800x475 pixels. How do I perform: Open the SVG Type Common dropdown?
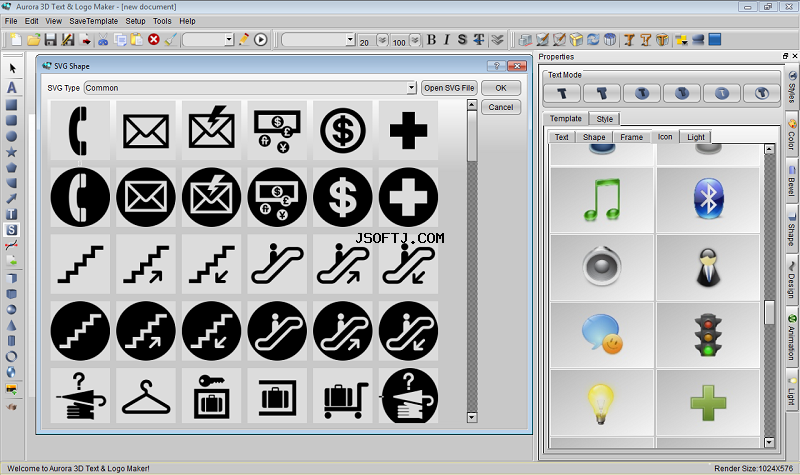411,88
